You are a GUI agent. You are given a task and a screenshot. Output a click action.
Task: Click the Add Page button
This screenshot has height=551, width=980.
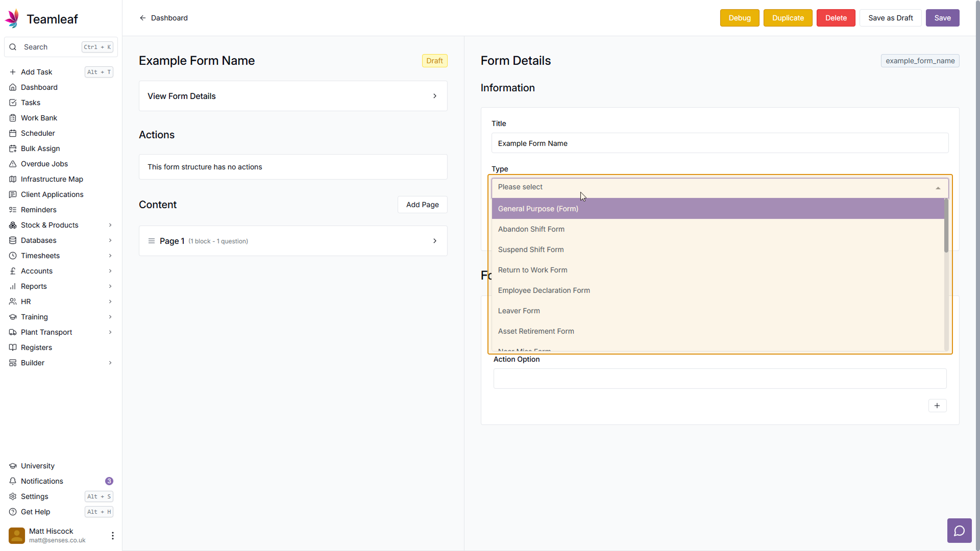point(422,205)
